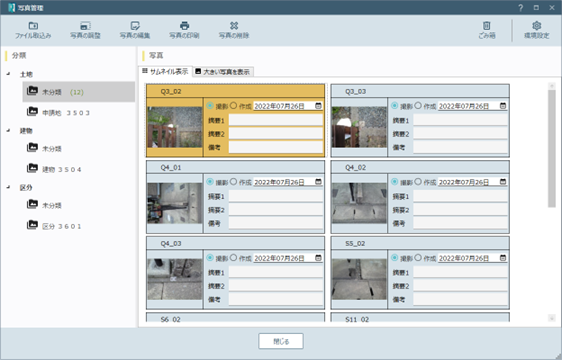Open 写真の編集 photo edit tool
This screenshot has height=360, width=562.
click(135, 30)
